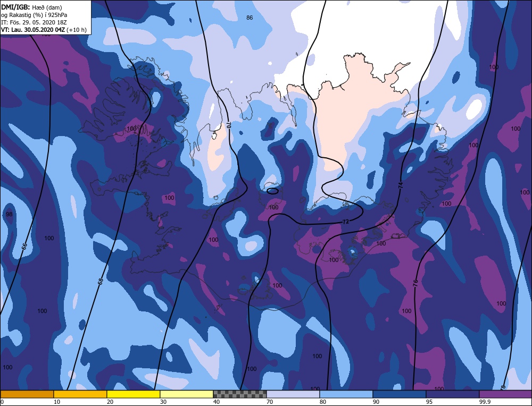Click the 72 contour label
The height and width of the screenshot is (406, 532).
(x=346, y=222)
